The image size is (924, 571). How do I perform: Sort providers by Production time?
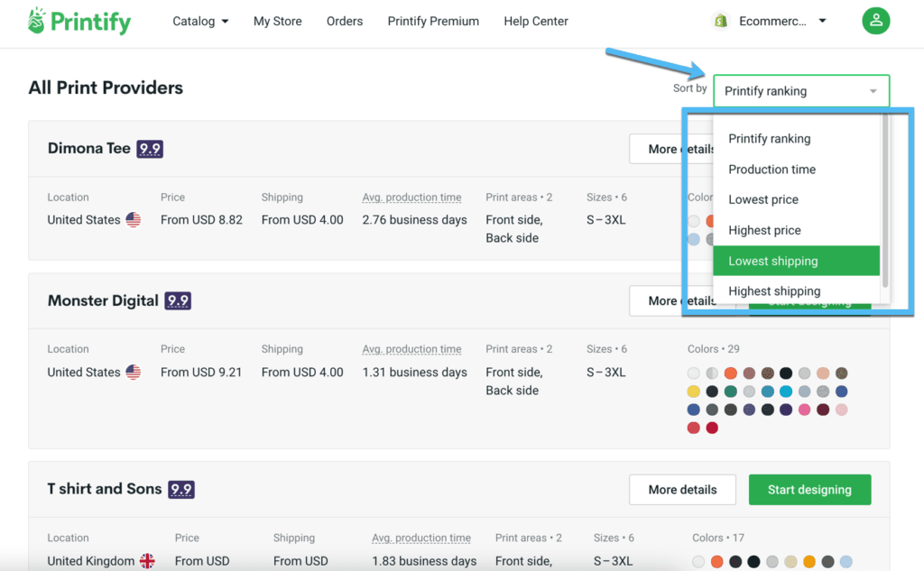pyautogui.click(x=796, y=169)
